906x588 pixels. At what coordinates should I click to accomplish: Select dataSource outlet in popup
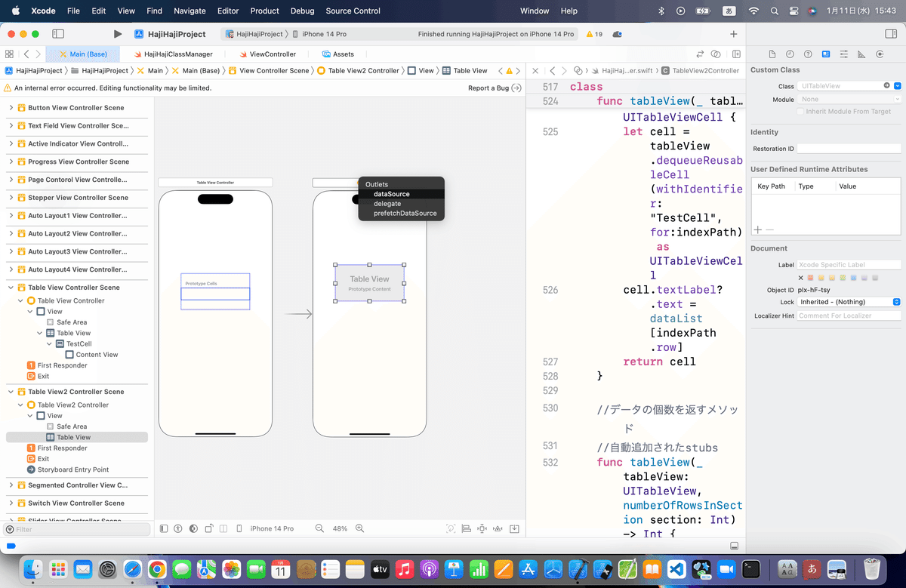402,194
